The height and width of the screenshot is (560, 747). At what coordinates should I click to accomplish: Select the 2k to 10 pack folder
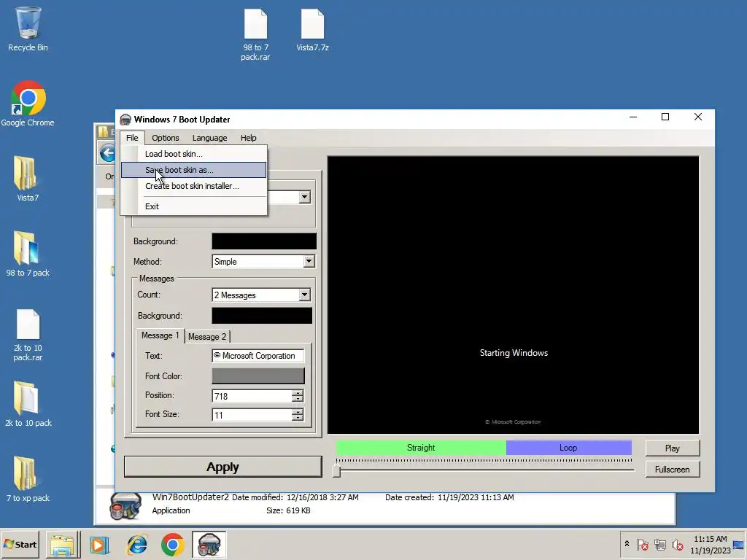coord(28,404)
